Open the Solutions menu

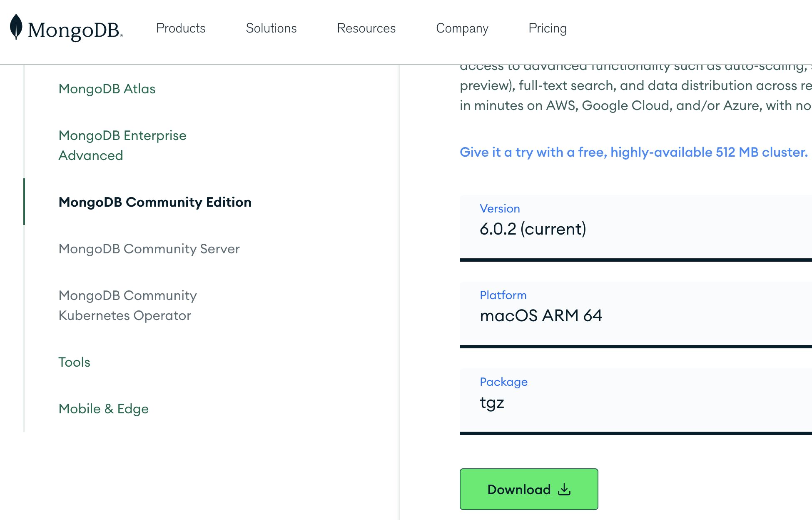271,28
